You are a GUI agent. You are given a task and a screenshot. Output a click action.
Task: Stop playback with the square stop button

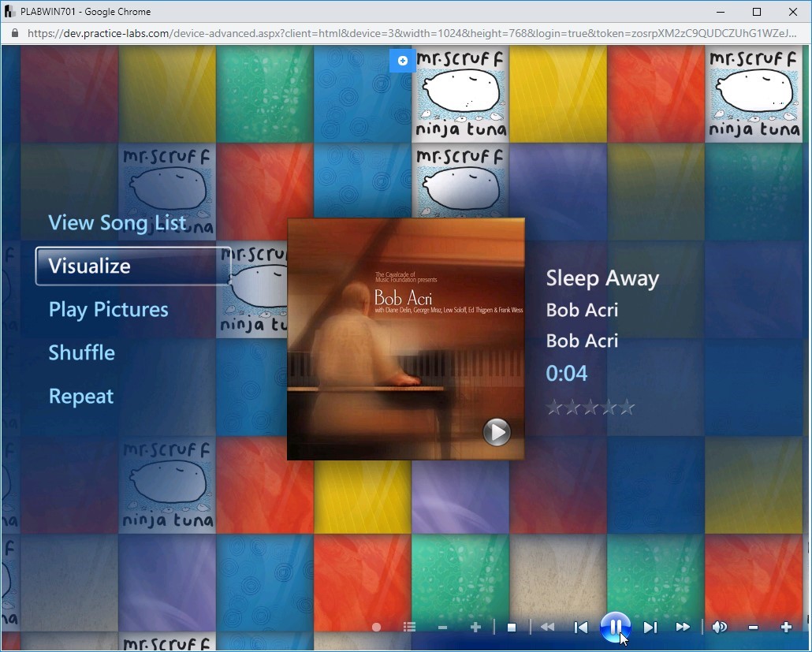pyautogui.click(x=512, y=627)
